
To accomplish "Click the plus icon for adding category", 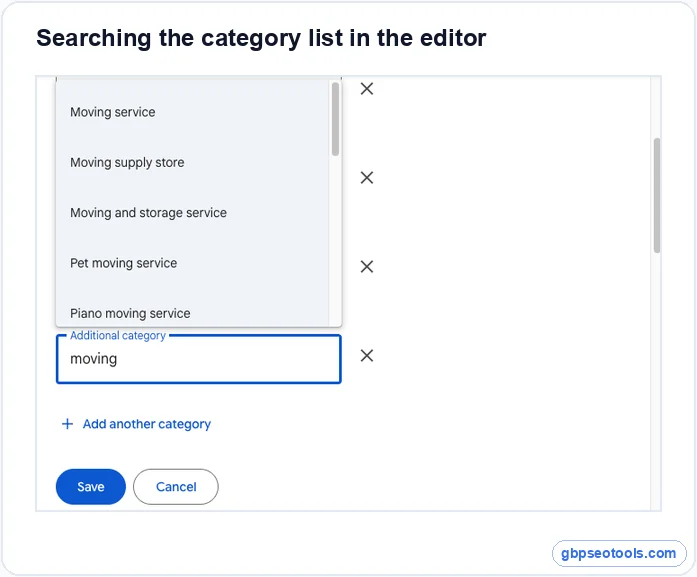I will tap(68, 424).
